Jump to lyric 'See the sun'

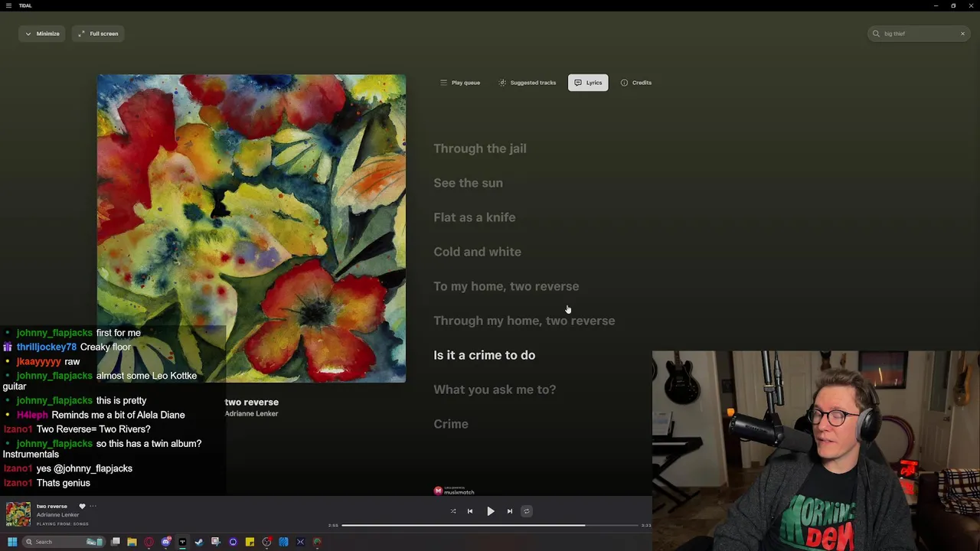[x=468, y=183]
